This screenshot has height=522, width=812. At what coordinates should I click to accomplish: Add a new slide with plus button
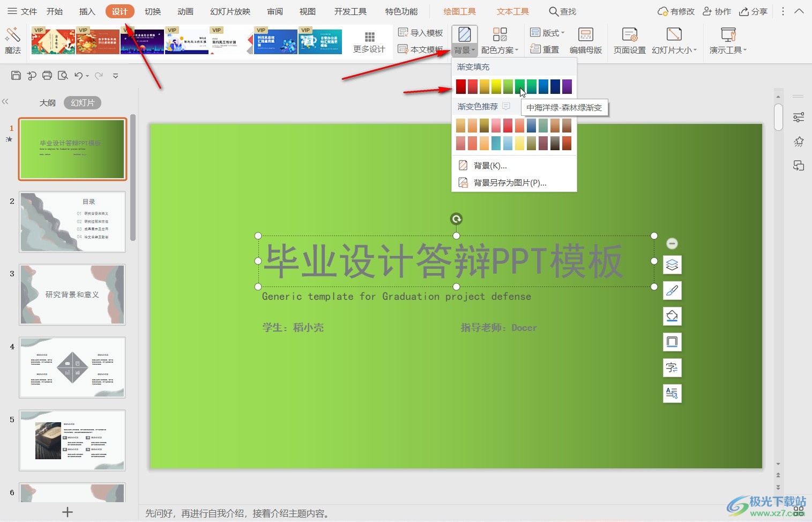68,512
